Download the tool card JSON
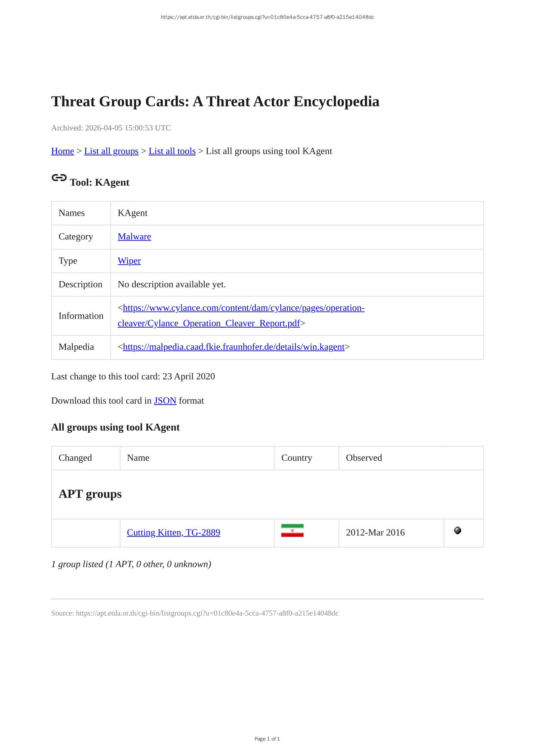Screen dimensions: 535x756 click(165, 401)
